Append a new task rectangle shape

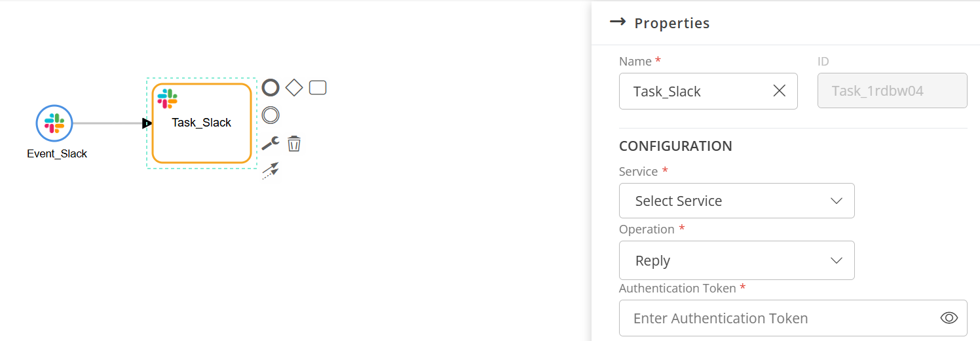(x=318, y=87)
